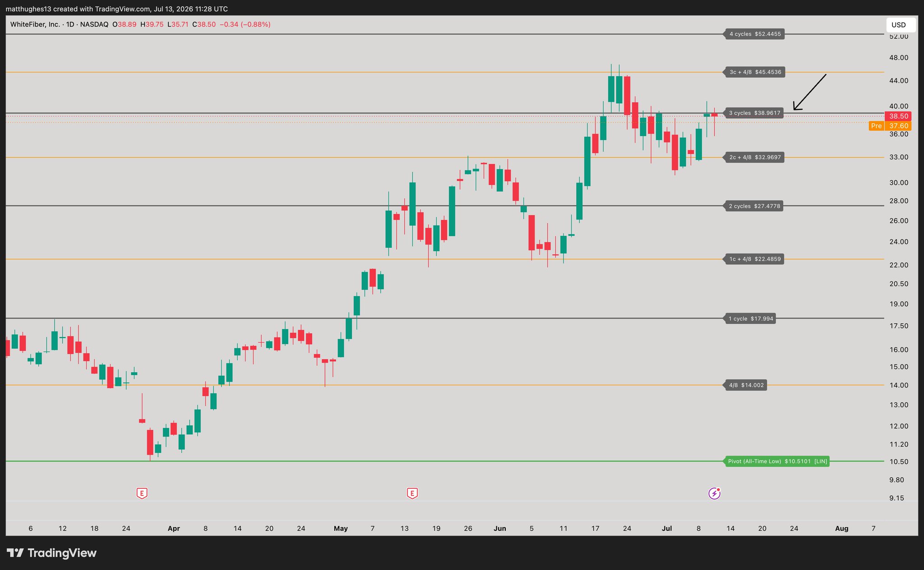Viewport: 924px width, 570px height.
Task: Click the Jul label on time axis
Action: click(667, 529)
